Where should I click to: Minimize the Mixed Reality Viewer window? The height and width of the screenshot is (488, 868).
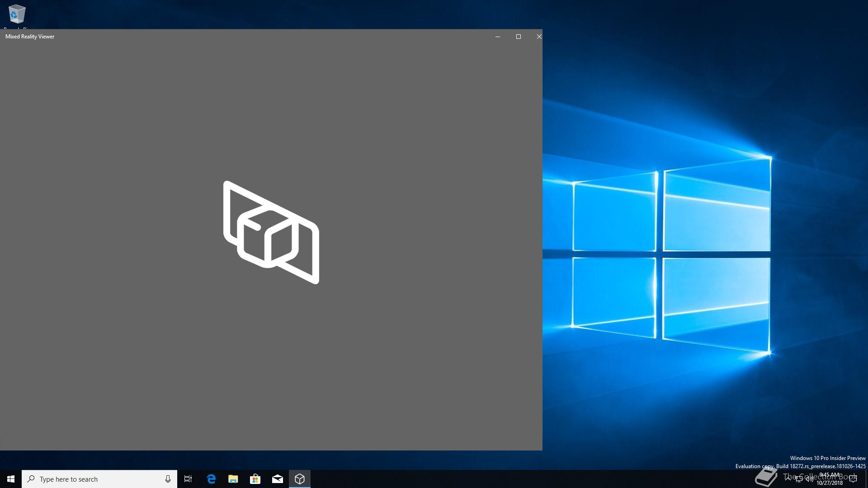498,37
